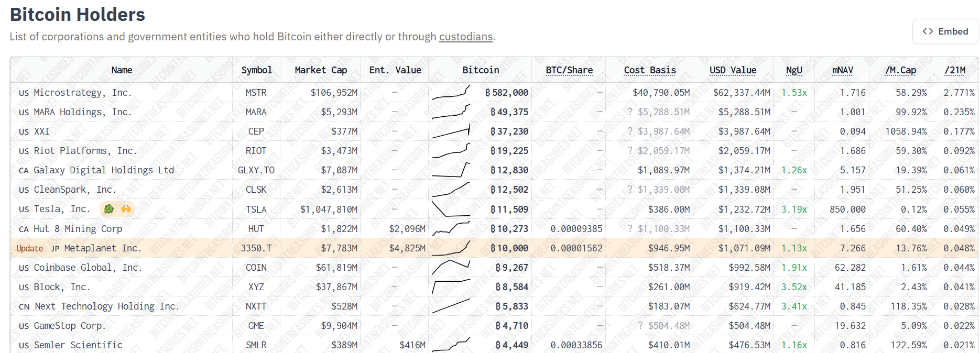Viewport: 980px width, 353px height.
Task: Click the sparkline chart for Block, Inc.
Action: 451,286
